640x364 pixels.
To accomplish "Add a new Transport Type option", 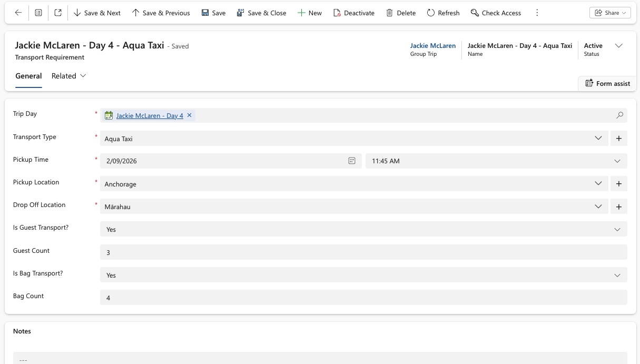I will (x=619, y=139).
